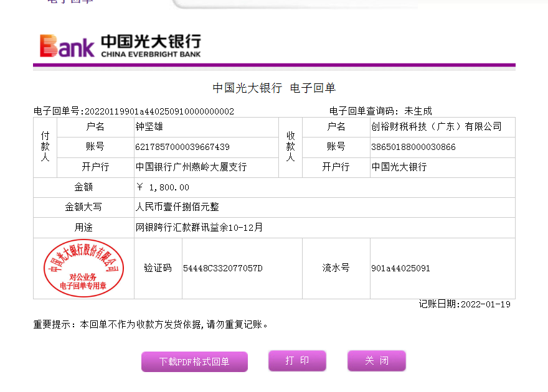Click the 打印 button
This screenshot has height=392, width=548.
click(297, 361)
